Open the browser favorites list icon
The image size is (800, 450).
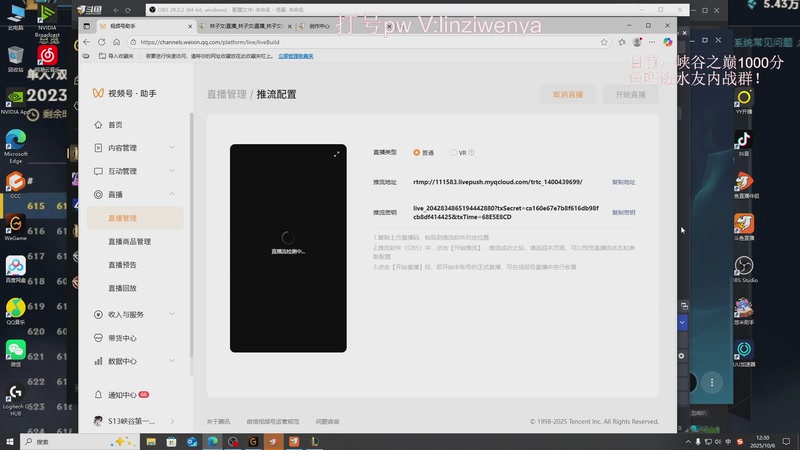coord(622,42)
